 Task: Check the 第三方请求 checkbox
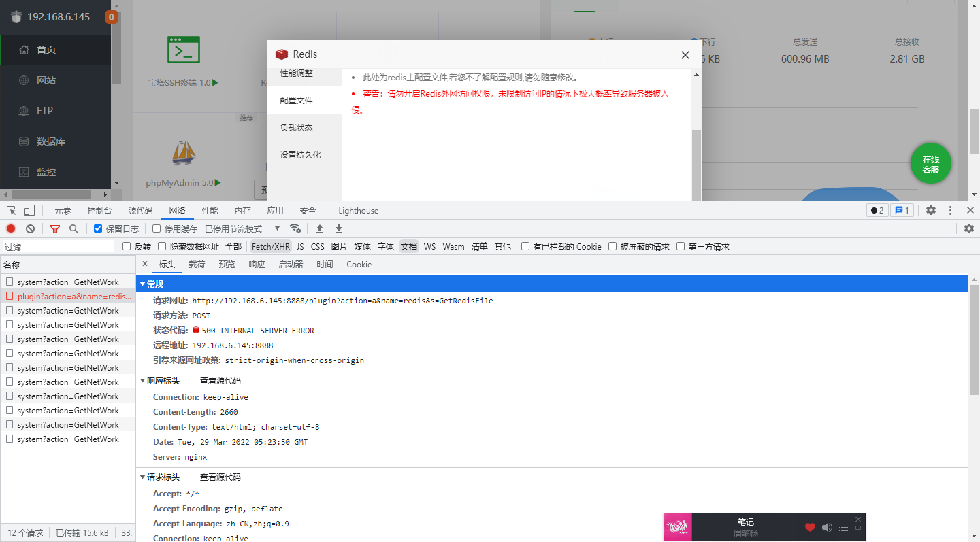[x=681, y=246]
